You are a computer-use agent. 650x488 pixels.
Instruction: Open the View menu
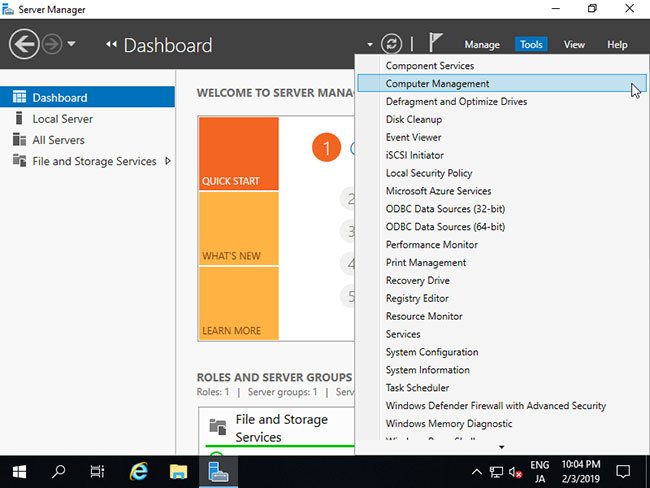pos(574,44)
